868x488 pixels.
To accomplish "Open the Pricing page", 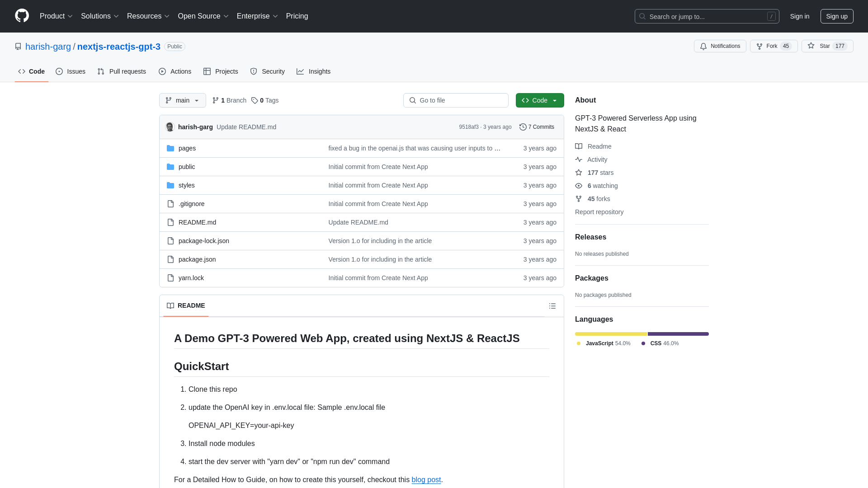I will (297, 16).
